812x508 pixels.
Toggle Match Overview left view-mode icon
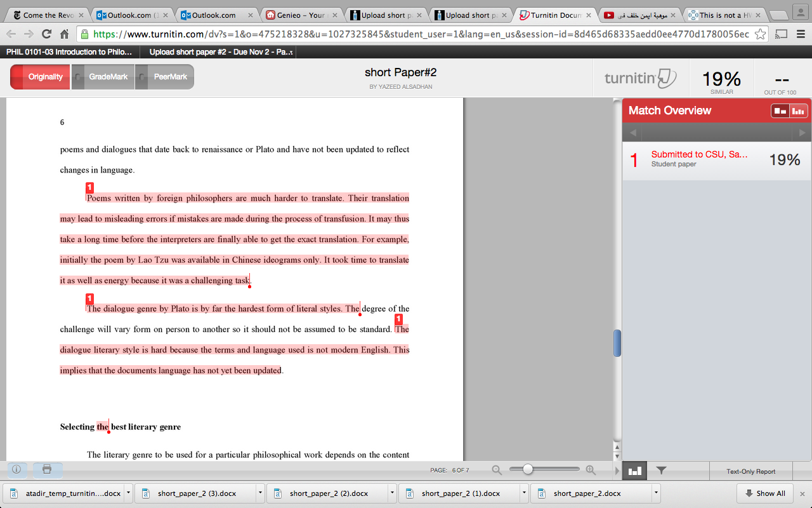tap(780, 111)
